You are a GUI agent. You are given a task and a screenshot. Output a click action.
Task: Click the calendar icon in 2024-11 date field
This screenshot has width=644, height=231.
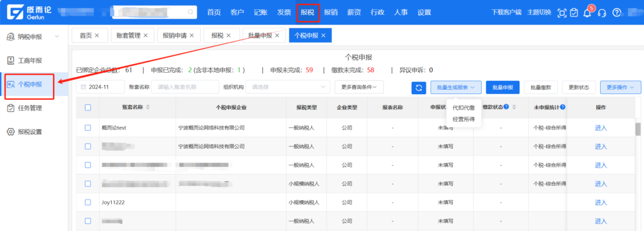84,87
